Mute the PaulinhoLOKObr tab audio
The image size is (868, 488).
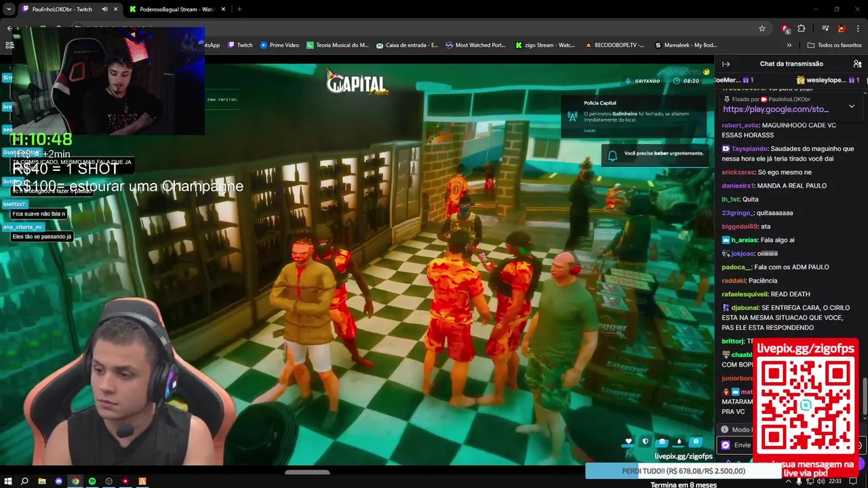(104, 9)
